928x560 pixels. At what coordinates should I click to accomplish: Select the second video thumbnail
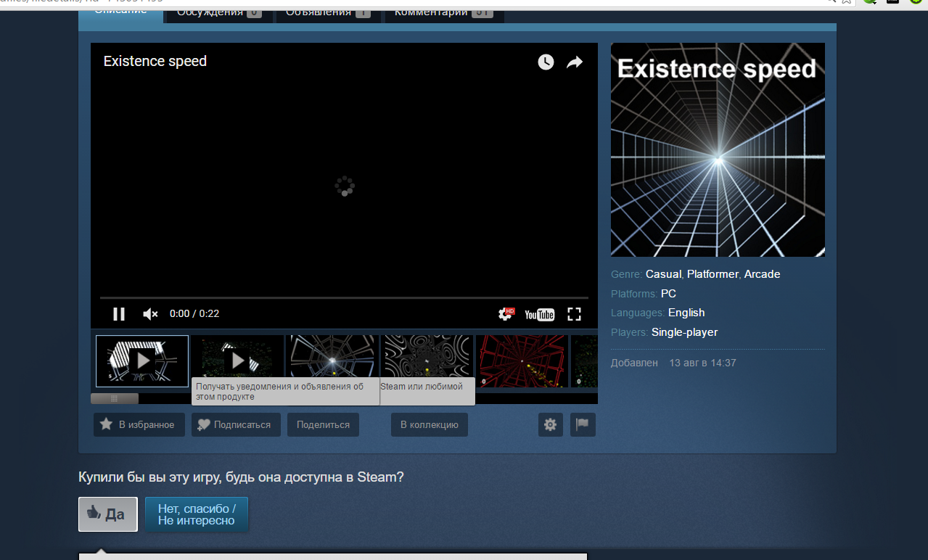tap(237, 356)
